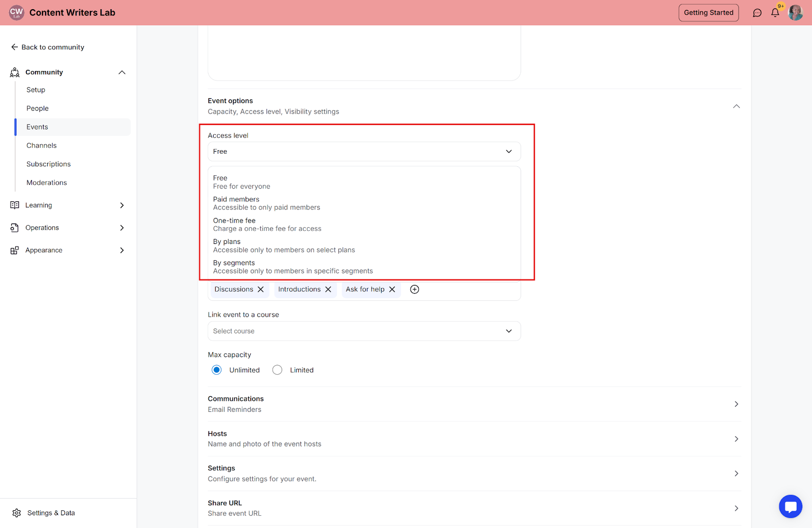Viewport: 812px width, 528px height.
Task: Remove the Introductions channel tag
Action: click(328, 290)
